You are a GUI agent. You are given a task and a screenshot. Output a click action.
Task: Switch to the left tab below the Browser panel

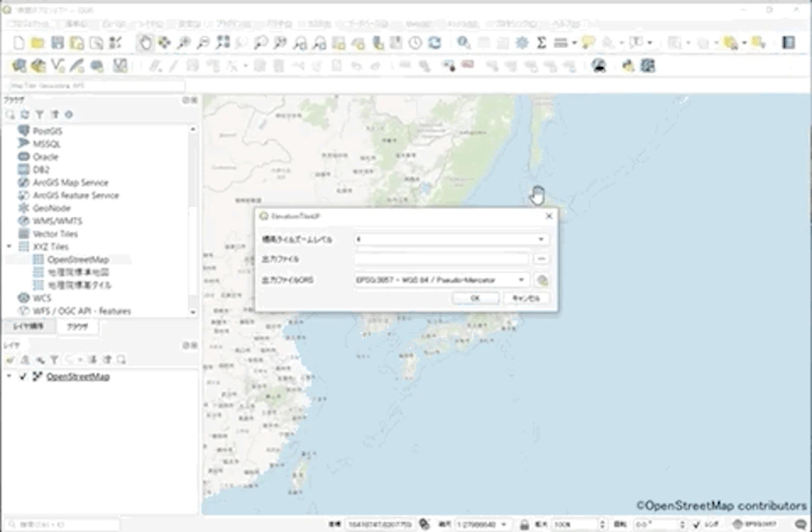coord(29,326)
